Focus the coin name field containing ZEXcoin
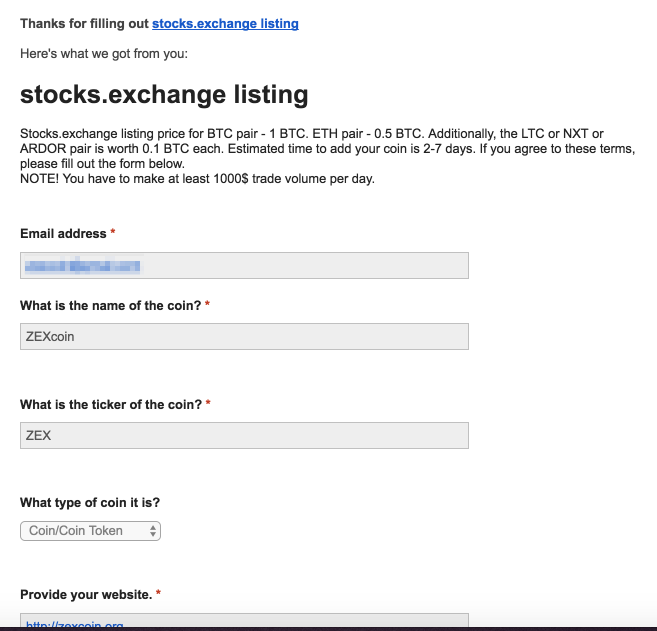The width and height of the screenshot is (657, 631). tap(244, 336)
